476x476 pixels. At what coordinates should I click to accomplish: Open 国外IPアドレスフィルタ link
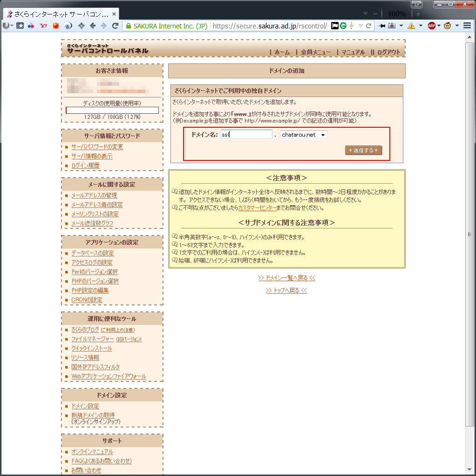coord(95,367)
